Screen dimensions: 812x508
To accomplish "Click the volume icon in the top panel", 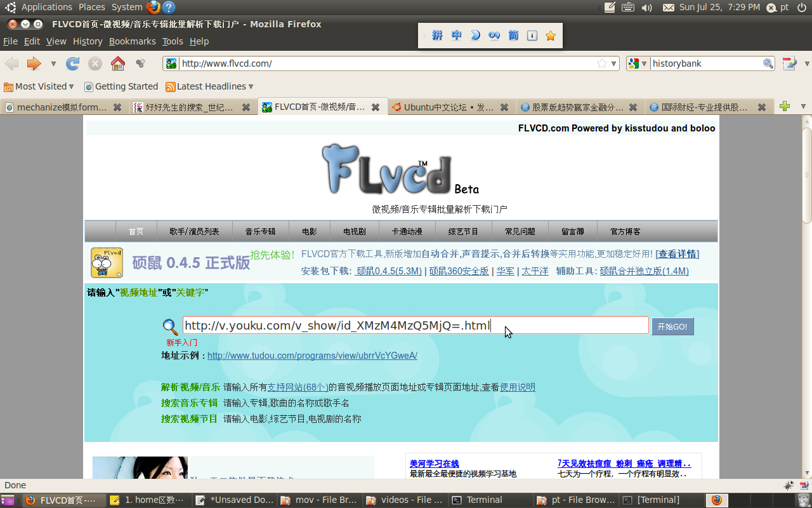I will (x=646, y=8).
